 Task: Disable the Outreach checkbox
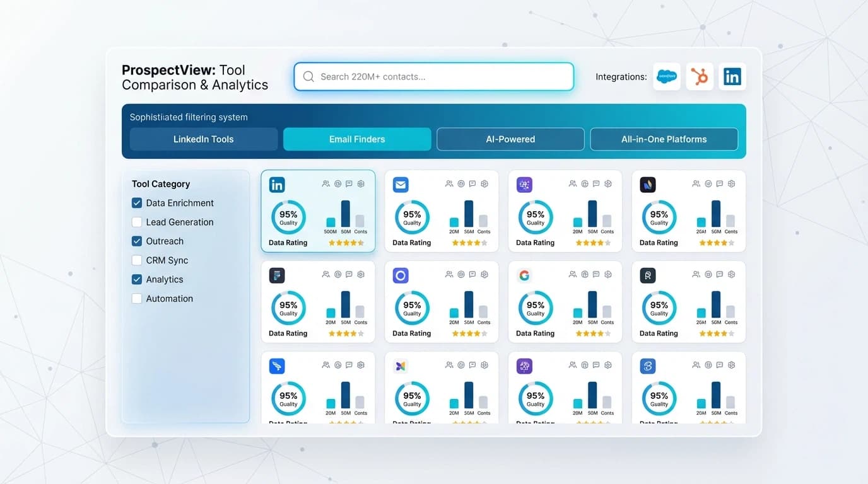tap(137, 241)
